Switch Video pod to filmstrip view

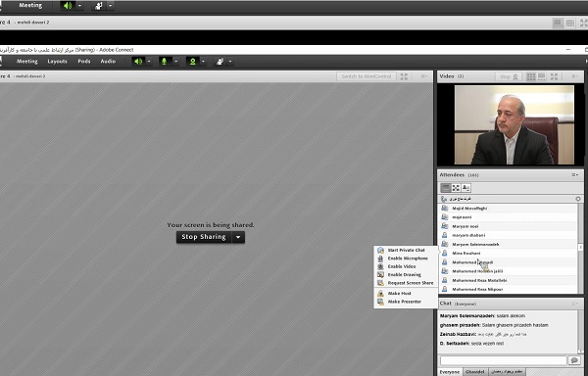(x=542, y=76)
